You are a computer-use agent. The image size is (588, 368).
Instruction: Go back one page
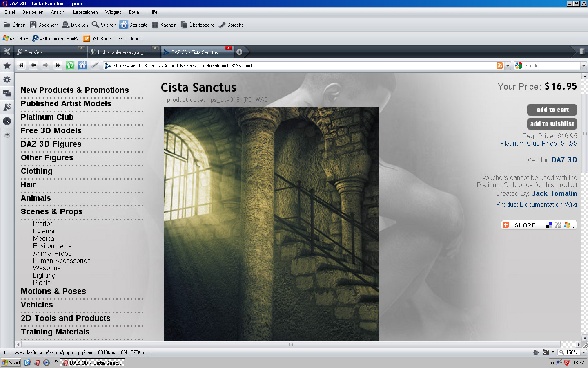tap(33, 65)
